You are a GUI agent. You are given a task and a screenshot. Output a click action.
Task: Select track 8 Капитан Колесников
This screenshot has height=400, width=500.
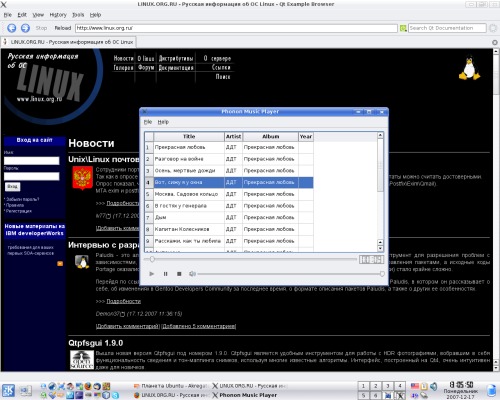pos(229,229)
